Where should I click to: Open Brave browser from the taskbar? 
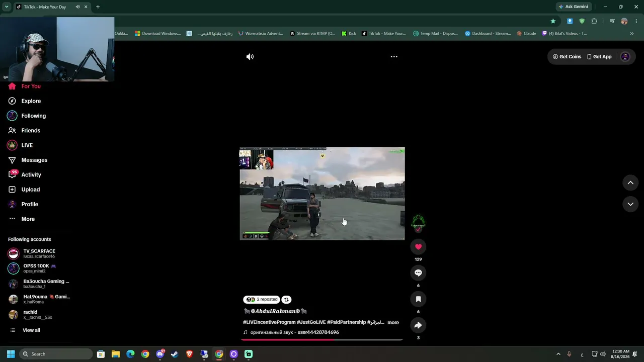pyautogui.click(x=190, y=354)
